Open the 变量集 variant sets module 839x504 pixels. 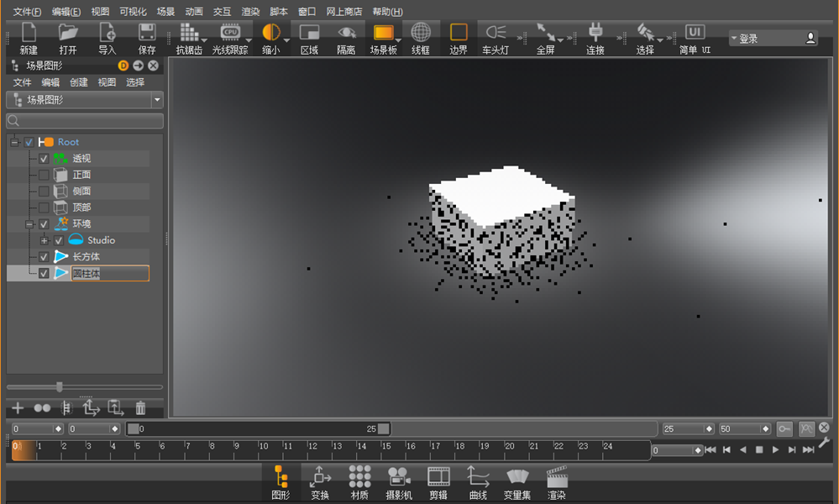click(517, 477)
